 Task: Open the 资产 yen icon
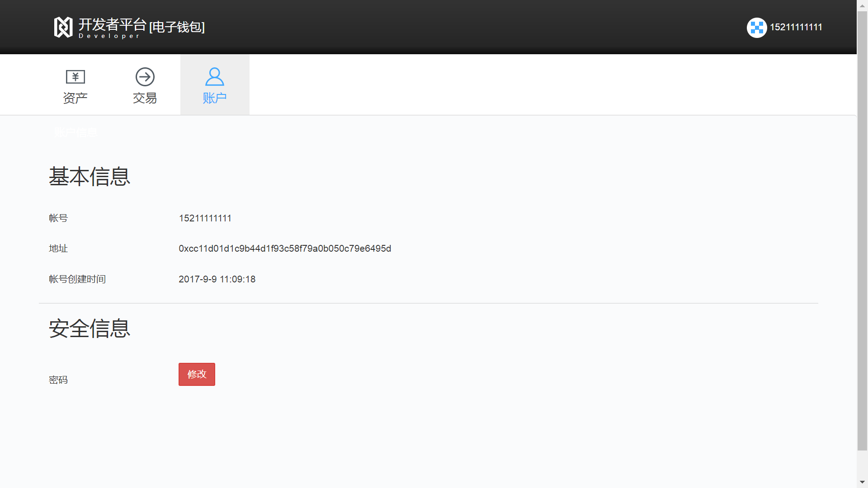click(x=75, y=77)
